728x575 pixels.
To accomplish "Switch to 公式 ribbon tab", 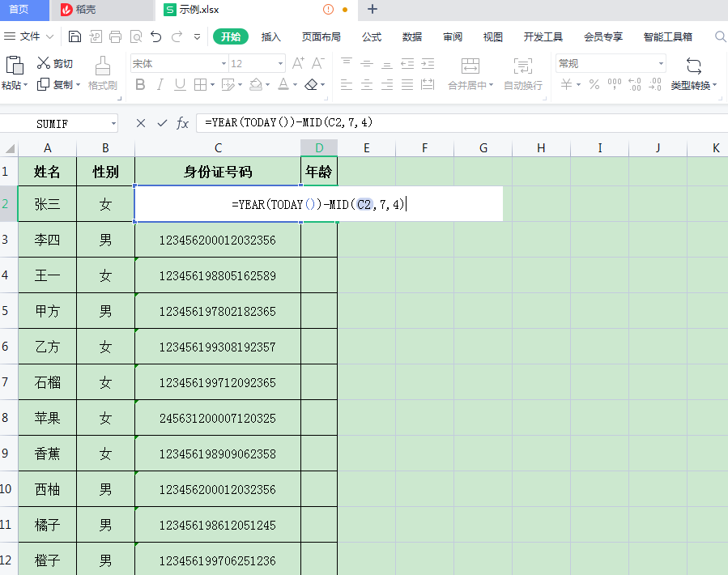I will click(372, 36).
